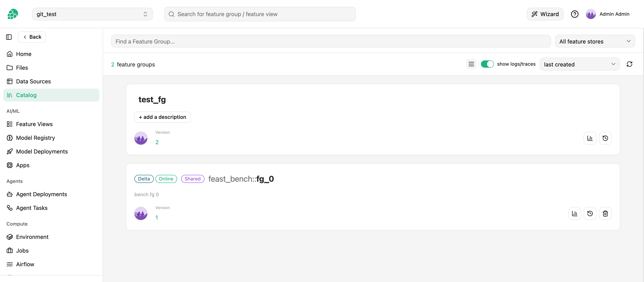Refresh the feature groups list
644x282 pixels.
coord(629,64)
